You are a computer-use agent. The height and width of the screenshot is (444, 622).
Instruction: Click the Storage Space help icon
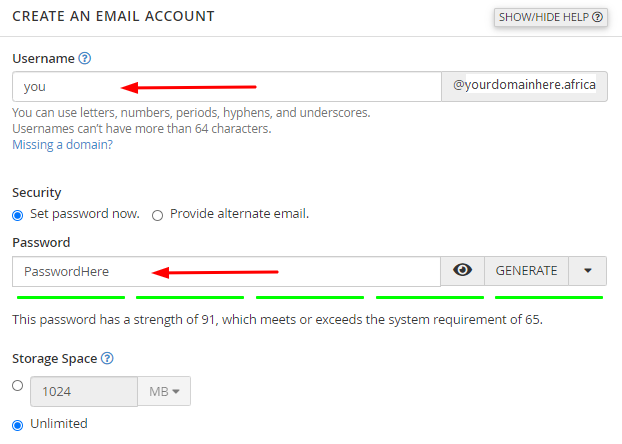click(x=107, y=358)
